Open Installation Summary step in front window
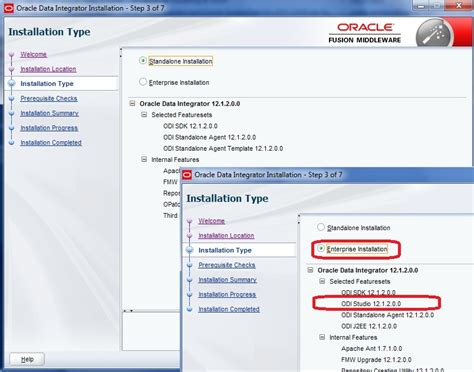This screenshot has width=474, height=372. 227,280
